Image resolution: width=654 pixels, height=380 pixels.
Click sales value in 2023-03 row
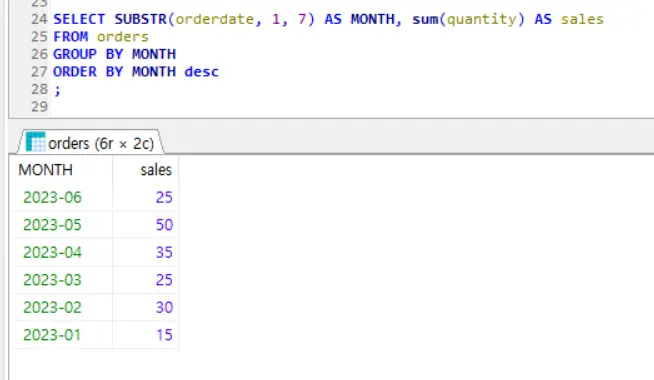tap(146, 280)
